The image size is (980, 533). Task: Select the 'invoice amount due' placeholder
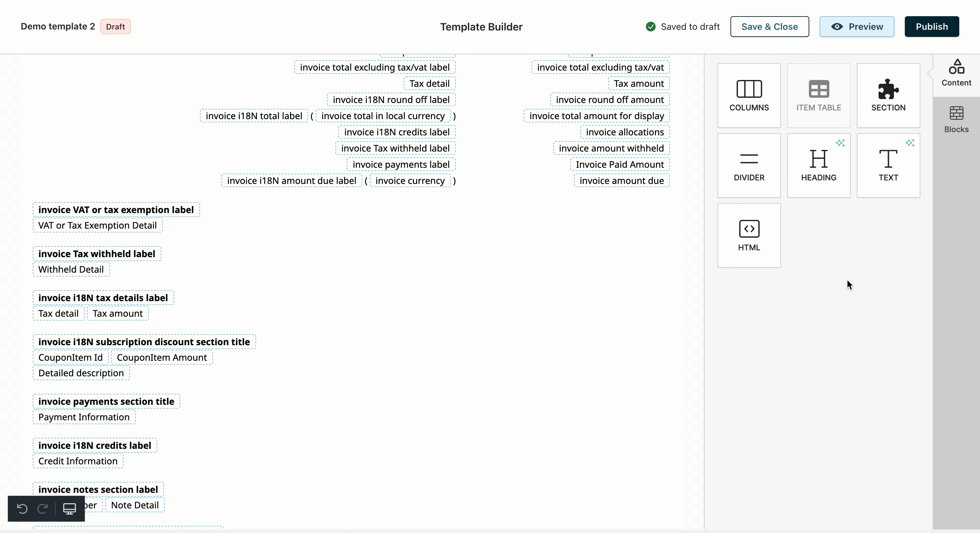(x=621, y=181)
